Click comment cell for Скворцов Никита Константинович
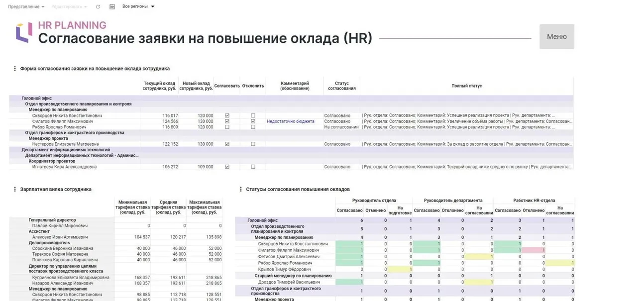 (x=294, y=115)
